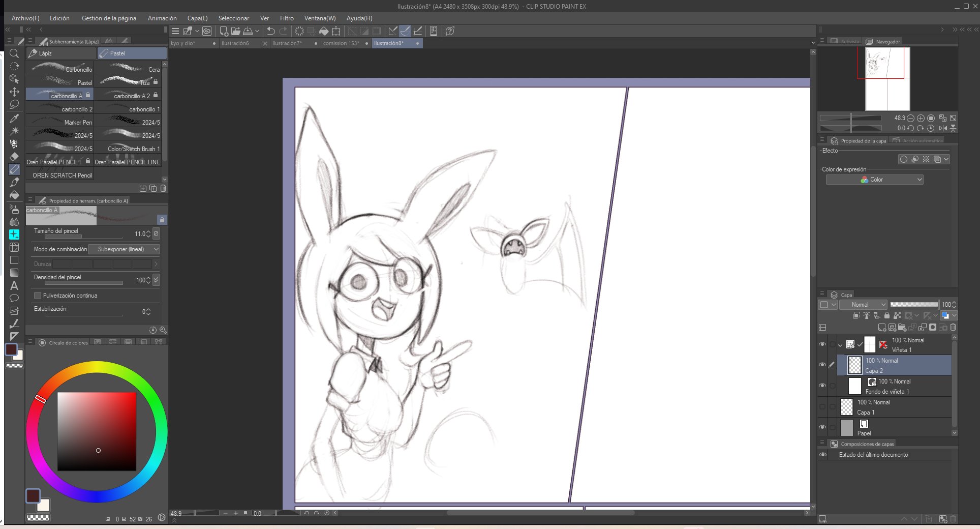Collapse the Viñeta 1 folder
Image resolution: width=980 pixels, height=529 pixels.
pyautogui.click(x=840, y=345)
